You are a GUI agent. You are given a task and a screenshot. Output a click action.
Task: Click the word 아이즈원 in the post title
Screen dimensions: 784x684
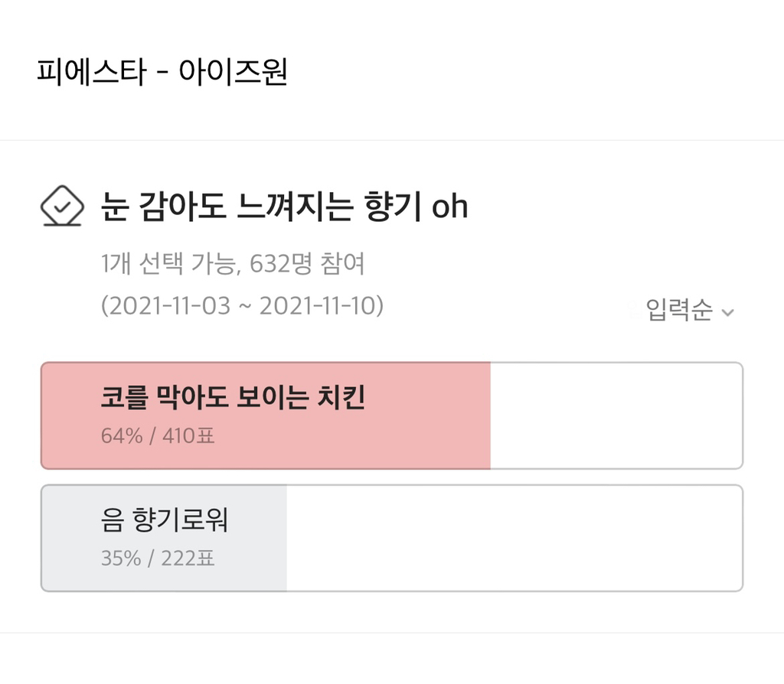(233, 73)
